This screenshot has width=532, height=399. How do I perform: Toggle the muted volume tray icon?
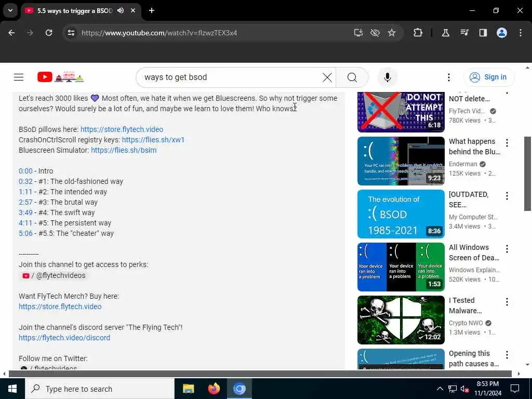pyautogui.click(x=464, y=389)
